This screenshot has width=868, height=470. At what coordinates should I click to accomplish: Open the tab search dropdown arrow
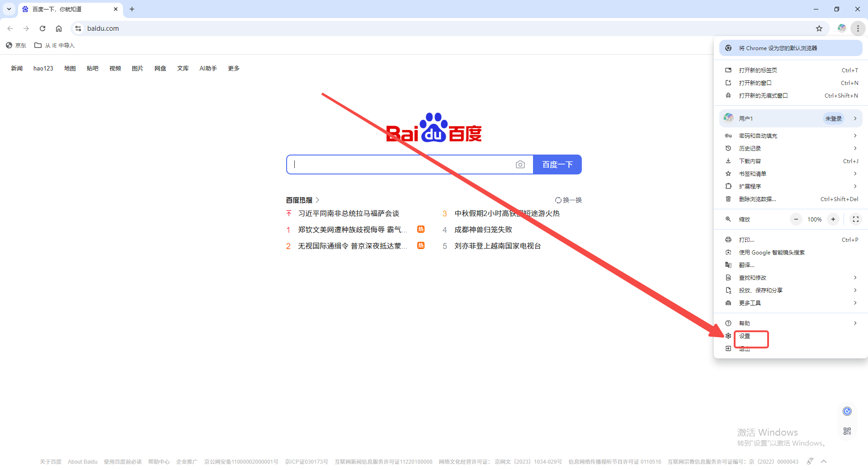[9, 9]
